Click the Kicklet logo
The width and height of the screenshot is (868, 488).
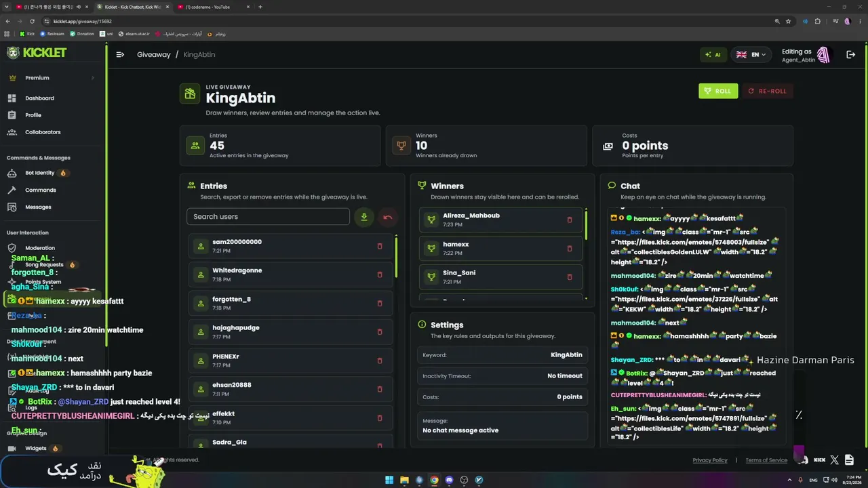pyautogui.click(x=37, y=53)
